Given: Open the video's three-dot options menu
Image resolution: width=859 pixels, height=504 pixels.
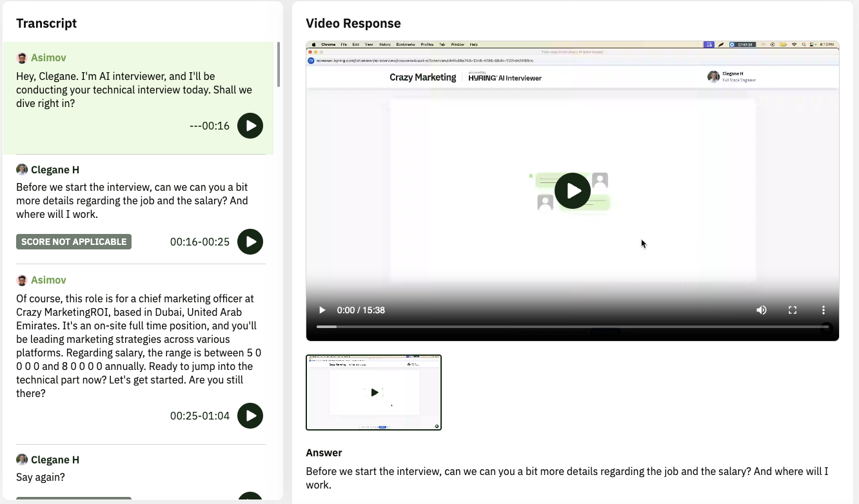Looking at the screenshot, I should [824, 310].
